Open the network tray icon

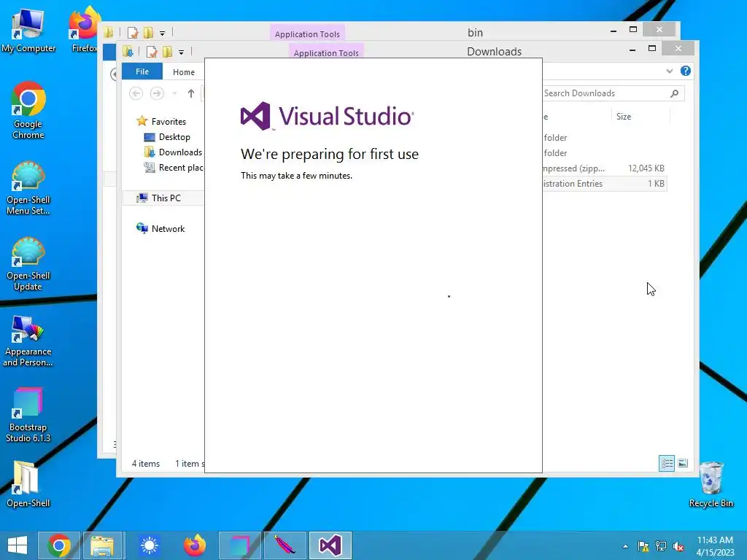pos(661,546)
